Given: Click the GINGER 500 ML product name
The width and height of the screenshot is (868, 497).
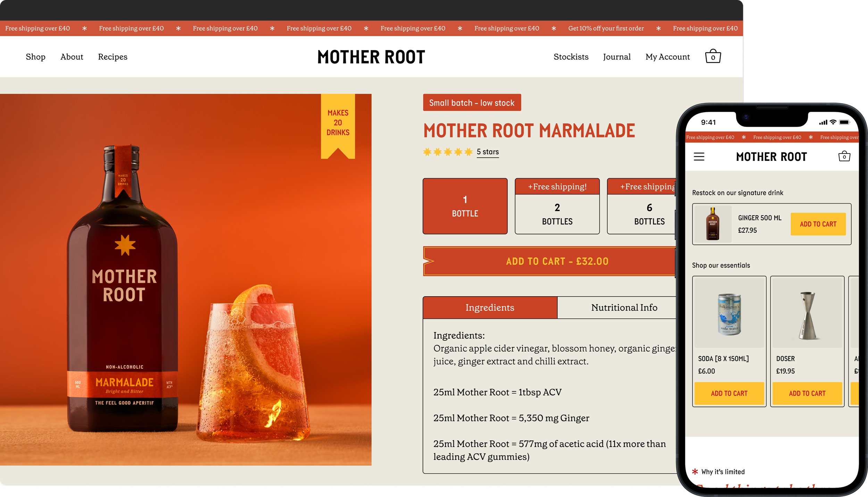Looking at the screenshot, I should tap(760, 218).
